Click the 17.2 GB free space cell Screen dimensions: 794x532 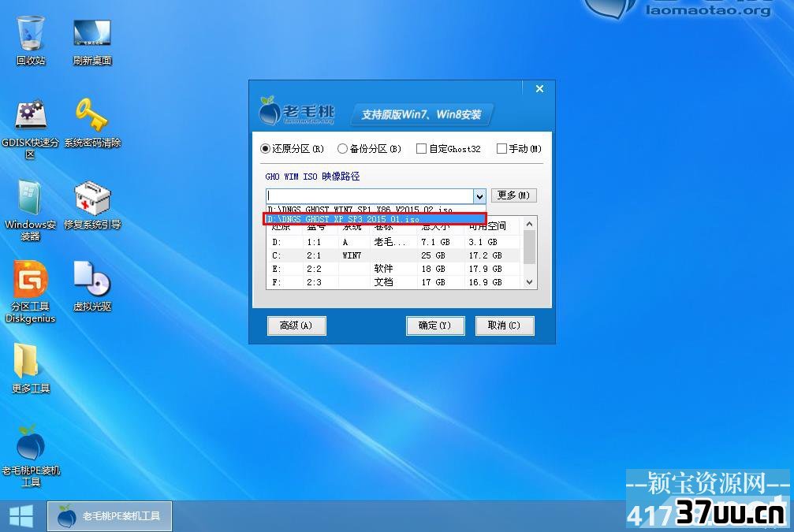[485, 255]
